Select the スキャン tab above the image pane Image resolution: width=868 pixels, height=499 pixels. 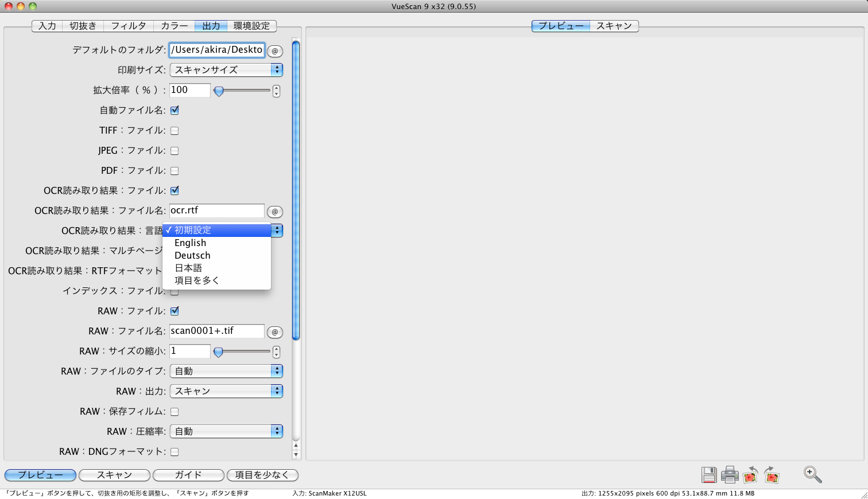pos(614,26)
